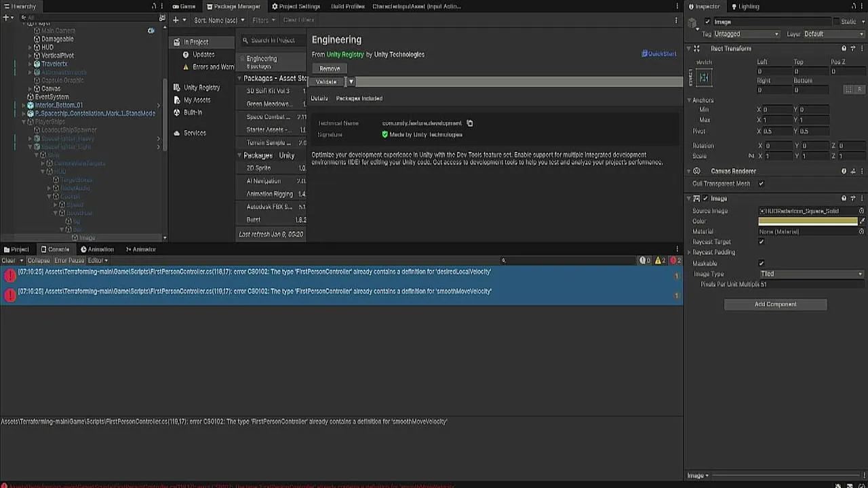Toggle console warning message count filter
The width and height of the screenshot is (868, 488).
click(660, 260)
